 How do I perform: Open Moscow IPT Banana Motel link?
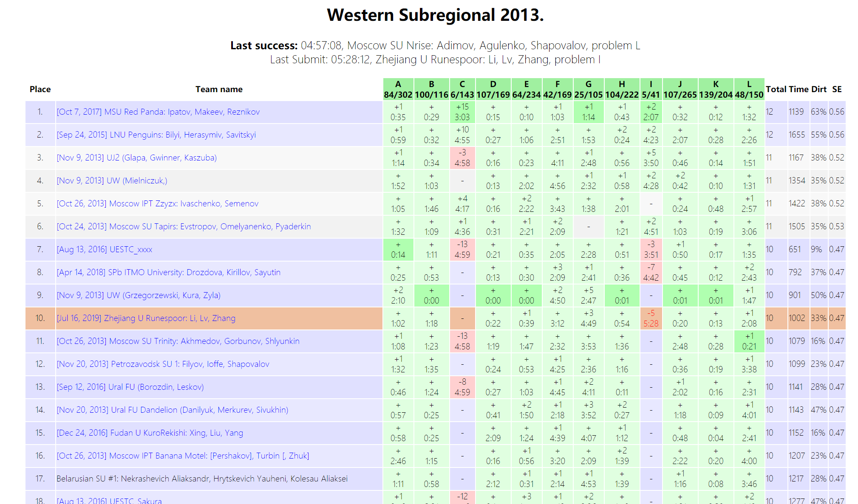click(183, 456)
